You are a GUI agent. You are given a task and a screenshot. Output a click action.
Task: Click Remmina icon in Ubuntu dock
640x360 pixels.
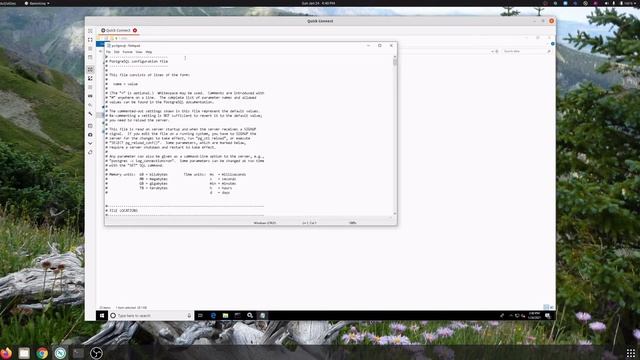pos(60,353)
